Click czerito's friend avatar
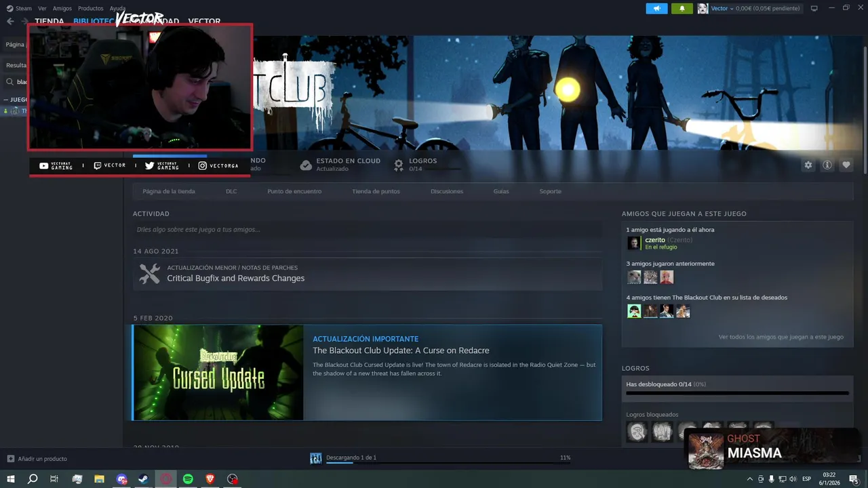Image resolution: width=868 pixels, height=488 pixels. 633,243
